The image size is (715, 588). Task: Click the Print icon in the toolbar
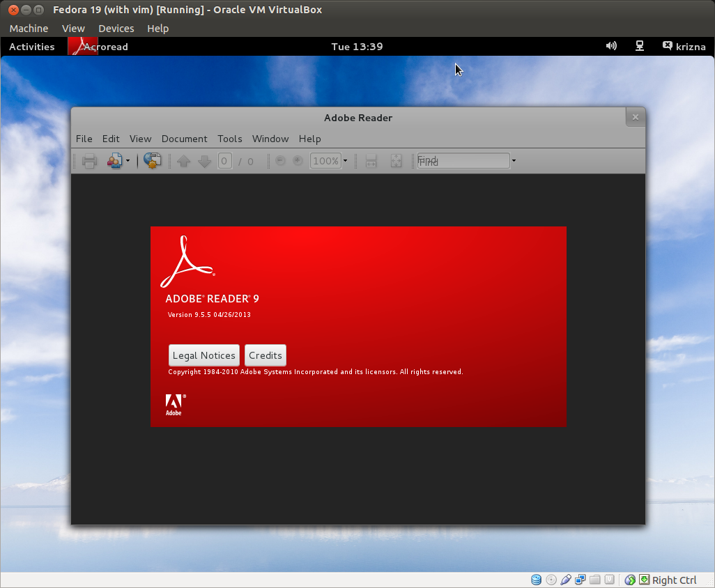point(89,160)
